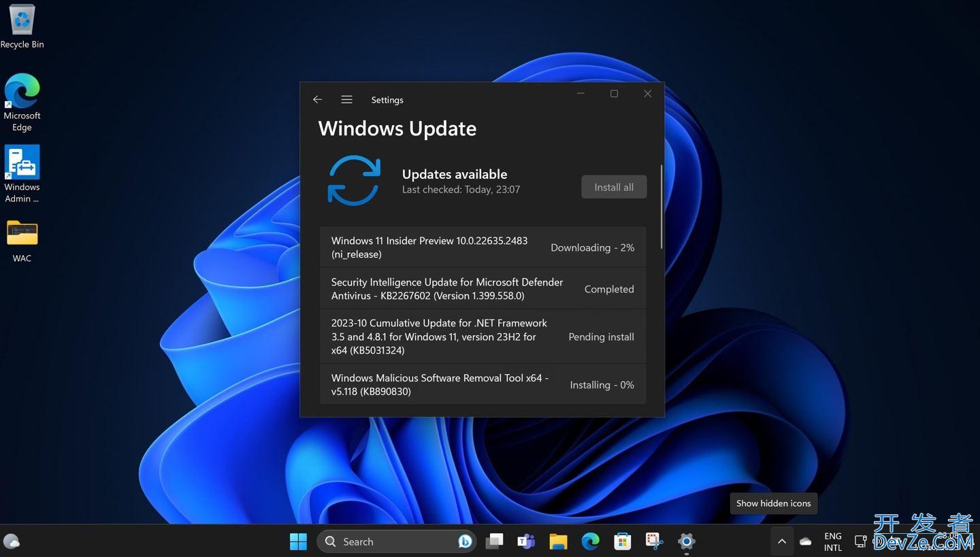
Task: Click the Windows Update sync arrows icon
Action: pyautogui.click(x=354, y=180)
